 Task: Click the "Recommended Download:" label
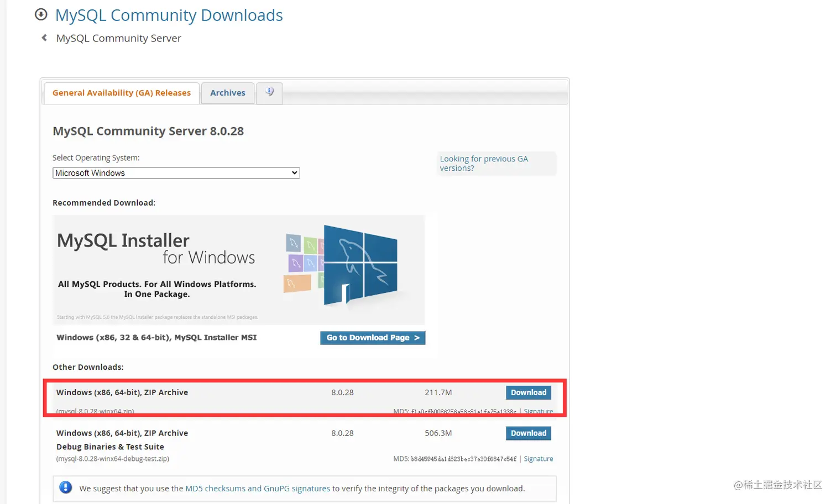point(104,203)
